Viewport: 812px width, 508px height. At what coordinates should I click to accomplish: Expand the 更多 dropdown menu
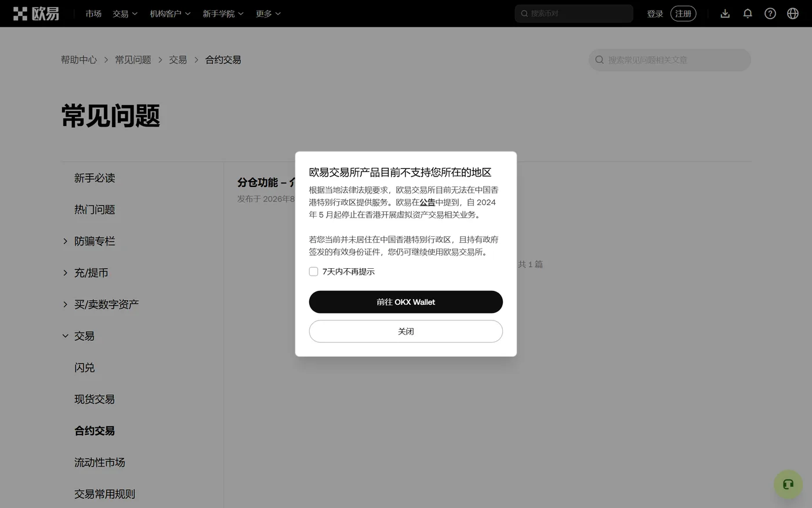pos(268,13)
